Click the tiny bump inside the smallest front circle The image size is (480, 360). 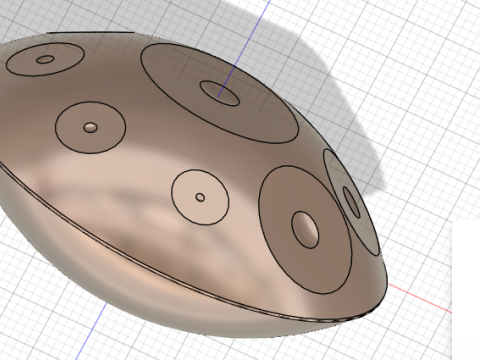tap(200, 197)
